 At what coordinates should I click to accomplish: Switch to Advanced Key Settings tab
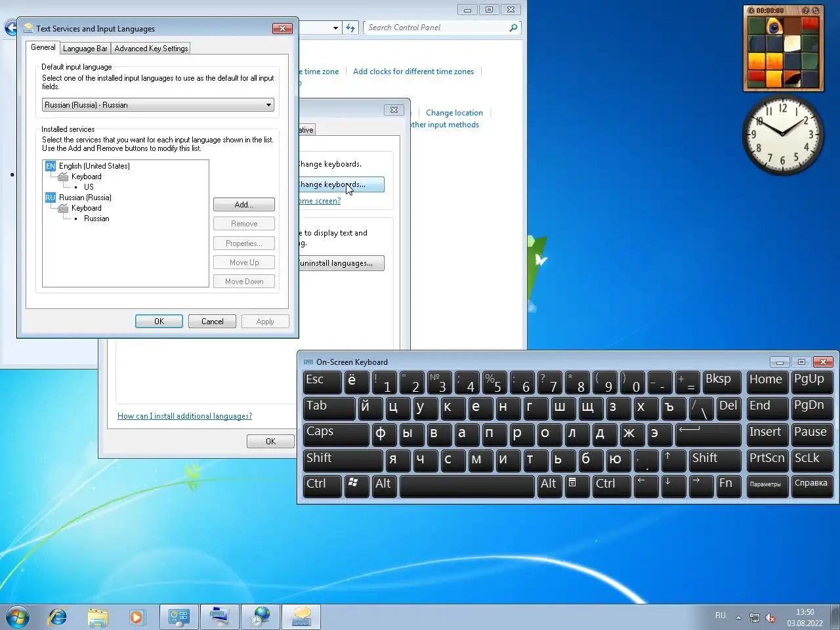point(151,49)
